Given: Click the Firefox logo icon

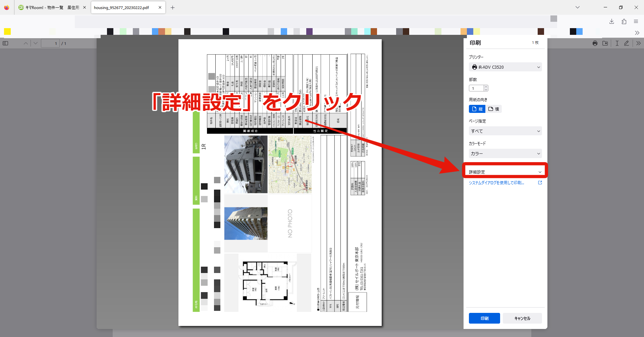Looking at the screenshot, I should coord(7,7).
